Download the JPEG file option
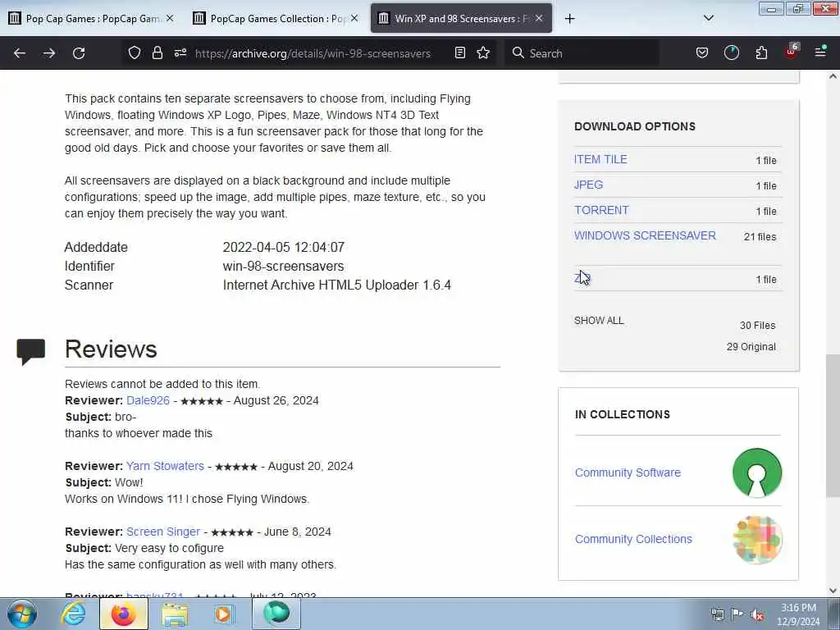The height and width of the screenshot is (630, 840). 588,185
